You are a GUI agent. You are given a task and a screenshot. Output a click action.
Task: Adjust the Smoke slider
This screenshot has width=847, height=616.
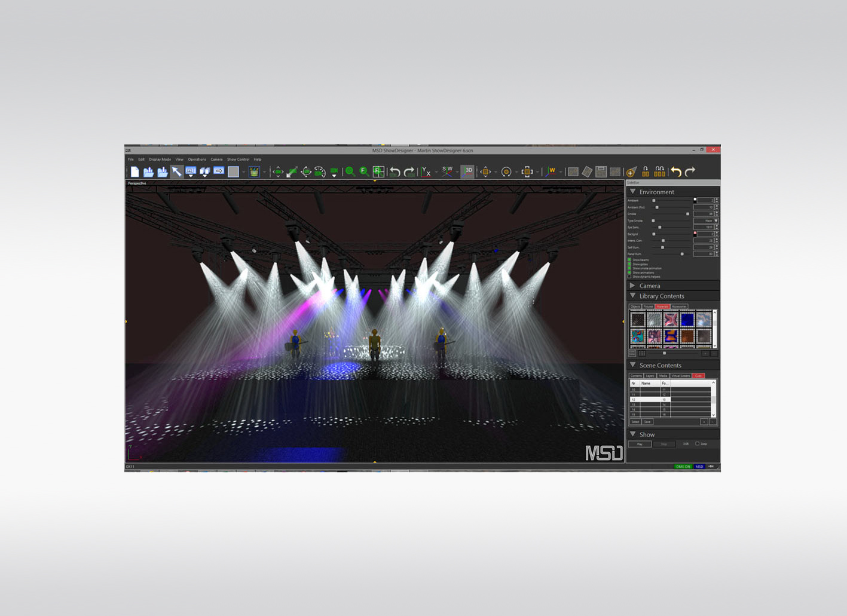(687, 214)
